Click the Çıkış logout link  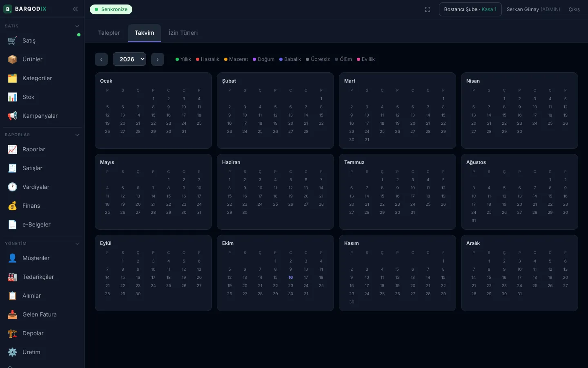click(574, 9)
